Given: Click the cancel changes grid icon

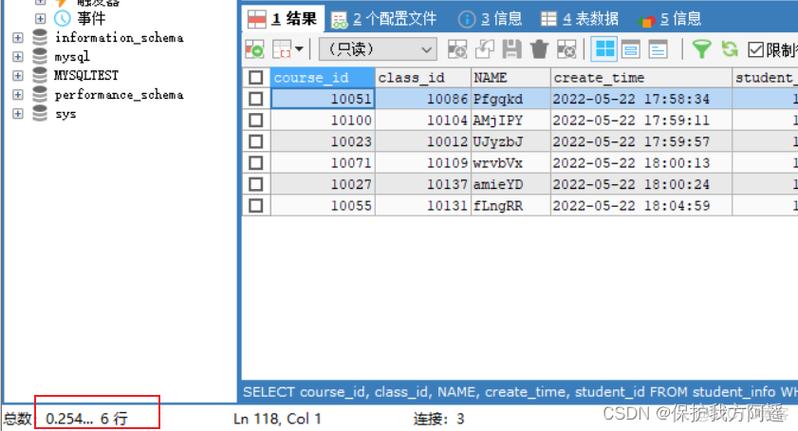Looking at the screenshot, I should click(x=566, y=49).
